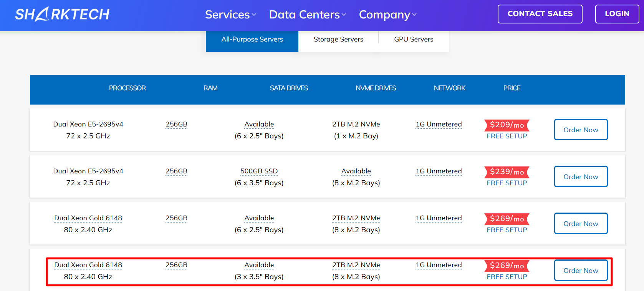
Task: Click 1G Unmetered in the $209/mo row
Action: (x=439, y=124)
